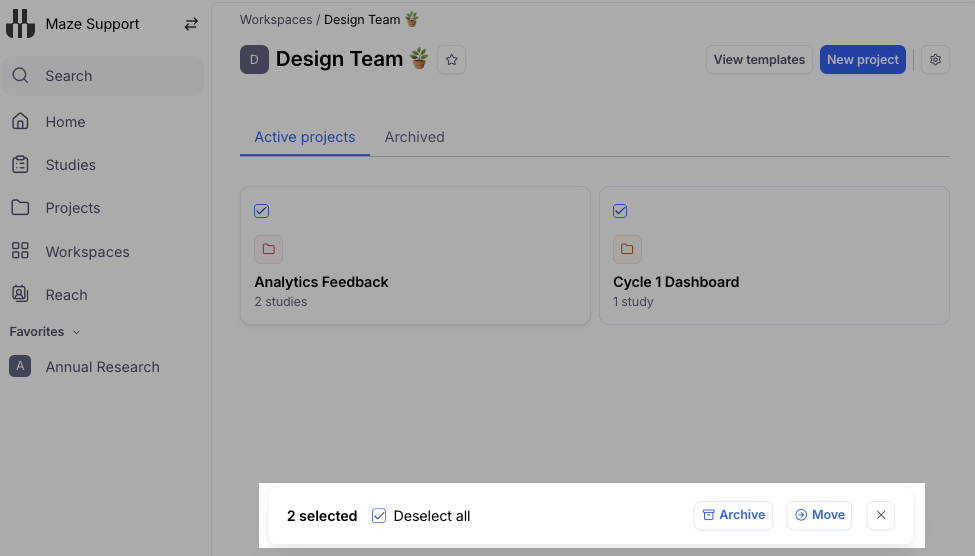
Task: Click View templates button
Action: 759,60
